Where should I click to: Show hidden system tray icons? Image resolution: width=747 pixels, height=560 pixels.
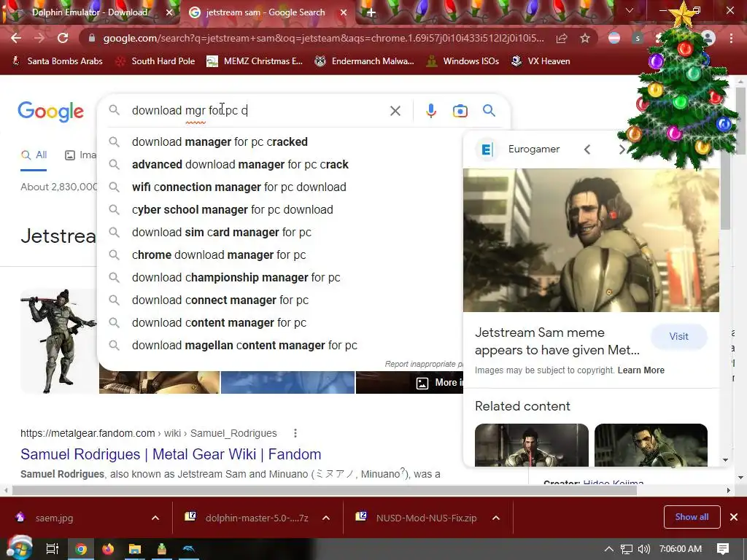[609, 549]
